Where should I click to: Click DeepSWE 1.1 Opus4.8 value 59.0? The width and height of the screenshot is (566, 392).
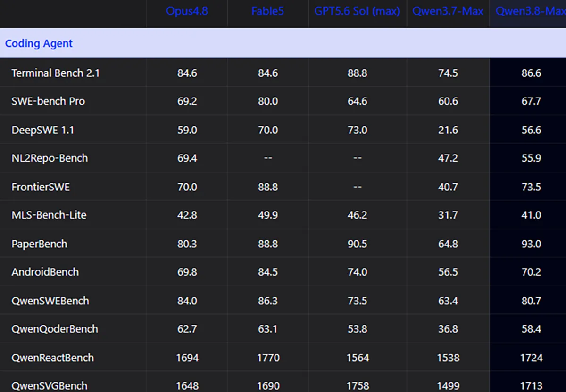[x=187, y=130]
